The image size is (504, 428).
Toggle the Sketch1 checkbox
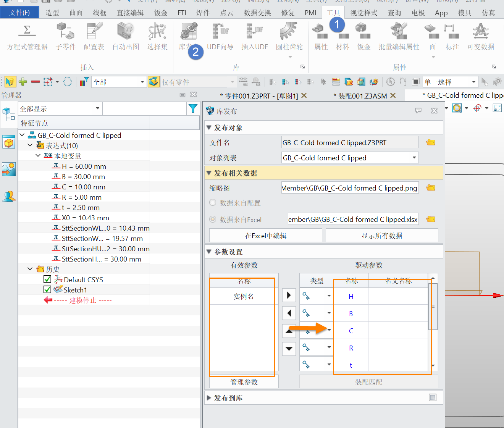[x=47, y=290]
